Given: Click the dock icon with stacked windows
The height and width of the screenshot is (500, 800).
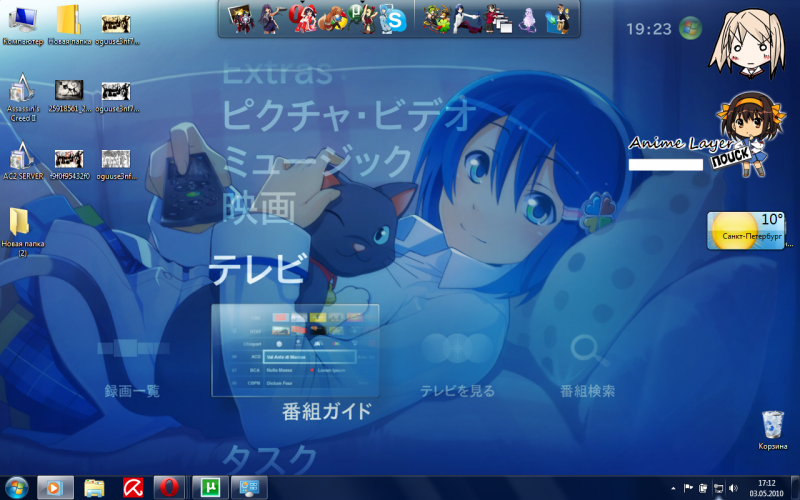Looking at the screenshot, I should [498, 19].
